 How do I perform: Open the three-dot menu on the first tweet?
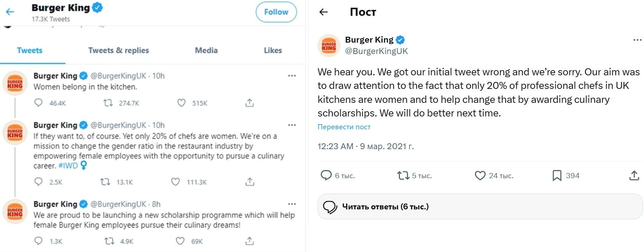[292, 75]
